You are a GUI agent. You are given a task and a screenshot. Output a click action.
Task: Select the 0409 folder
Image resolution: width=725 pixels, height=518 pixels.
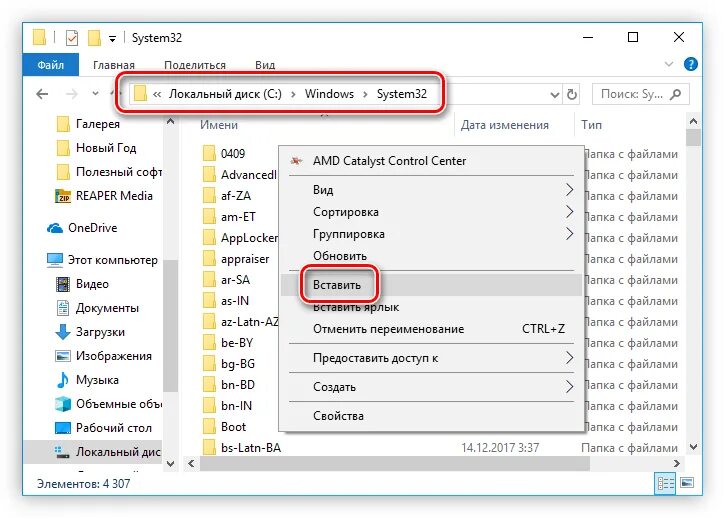point(224,154)
